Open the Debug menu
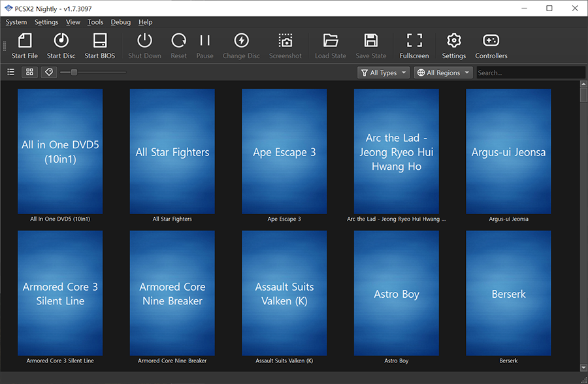 [x=120, y=22]
